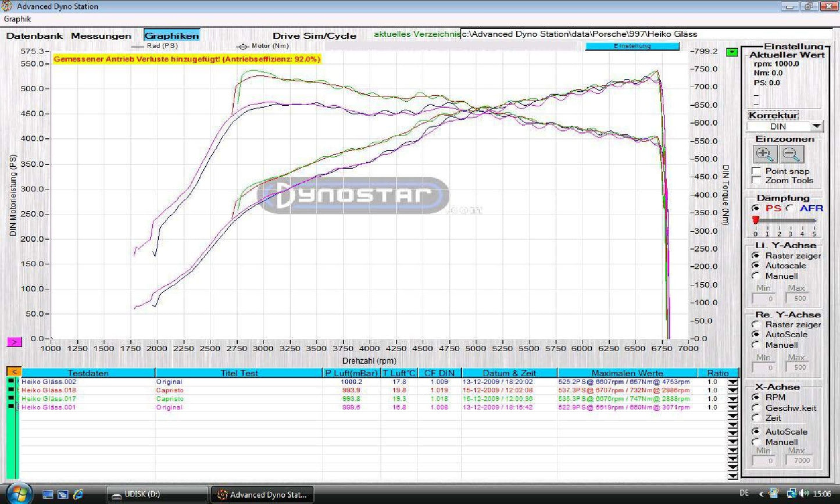Enable the Point snap checkbox
The height and width of the screenshot is (504, 840).
point(756,171)
